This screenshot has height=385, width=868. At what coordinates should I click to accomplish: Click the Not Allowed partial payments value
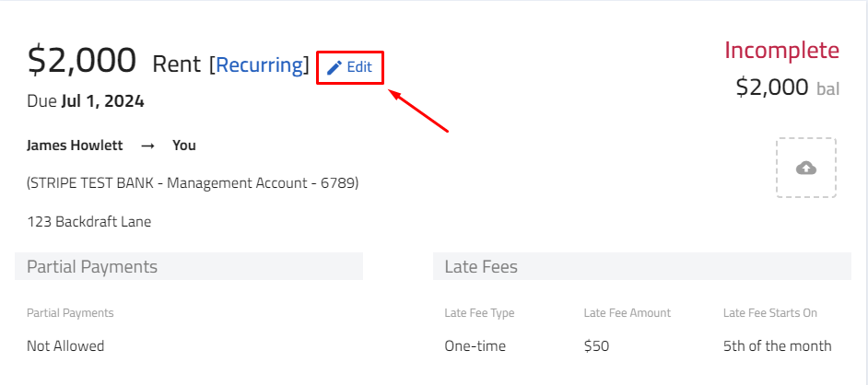click(65, 346)
